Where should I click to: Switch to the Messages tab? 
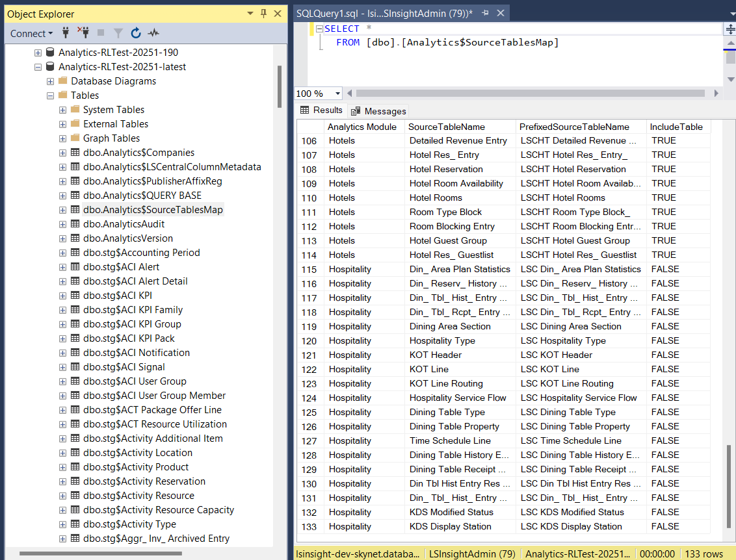point(379,111)
